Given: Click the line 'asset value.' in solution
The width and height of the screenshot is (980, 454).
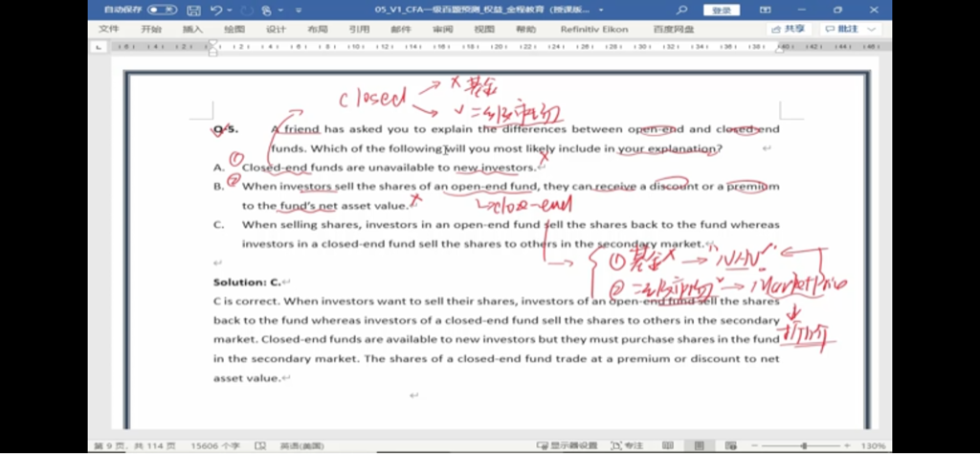Looking at the screenshot, I should pyautogui.click(x=248, y=377).
